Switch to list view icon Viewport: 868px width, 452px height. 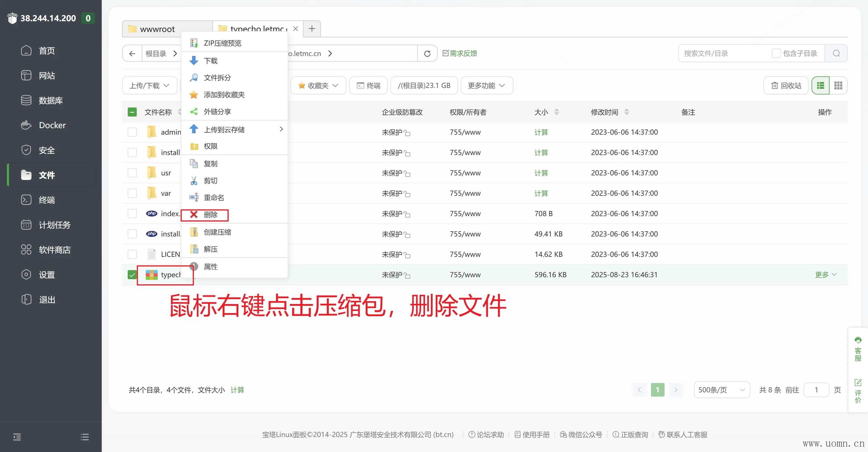point(821,85)
